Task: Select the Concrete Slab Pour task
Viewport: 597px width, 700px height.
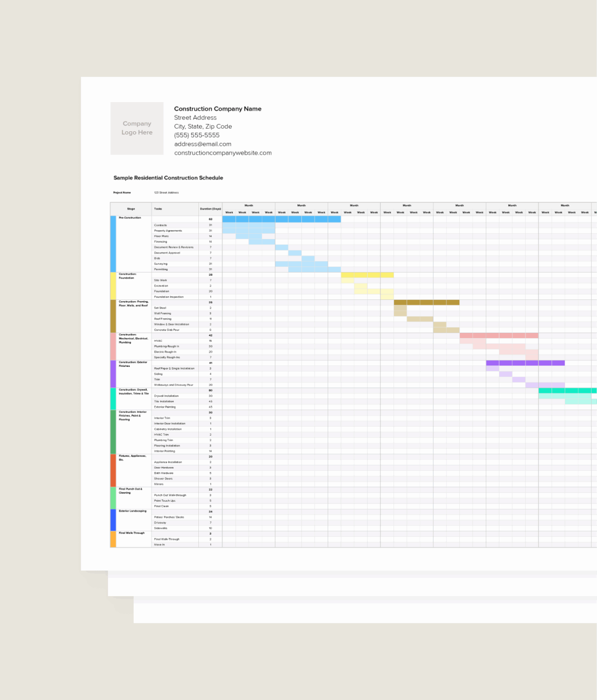Action: (x=166, y=330)
